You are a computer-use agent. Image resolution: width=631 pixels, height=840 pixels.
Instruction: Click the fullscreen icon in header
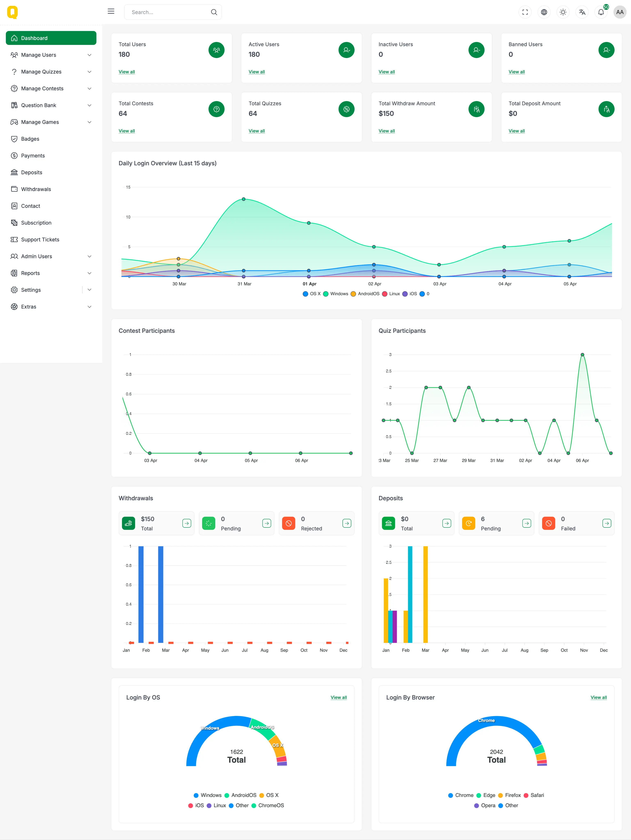point(525,12)
